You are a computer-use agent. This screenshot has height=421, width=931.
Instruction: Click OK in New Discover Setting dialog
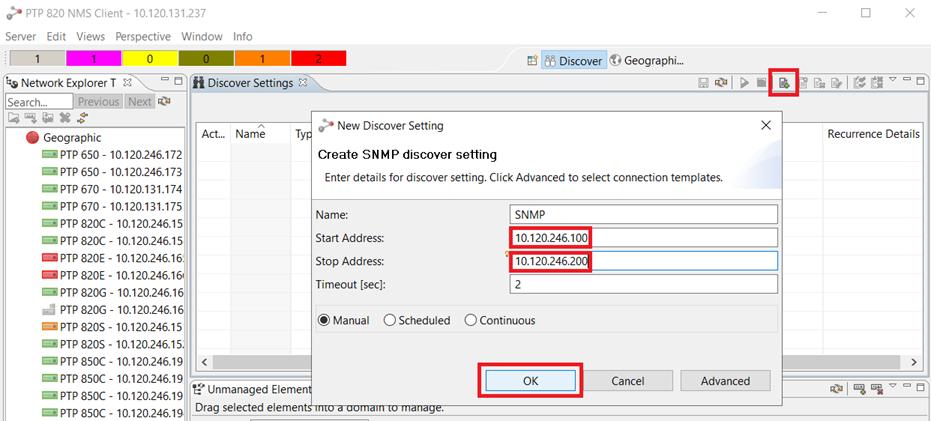pyautogui.click(x=530, y=381)
